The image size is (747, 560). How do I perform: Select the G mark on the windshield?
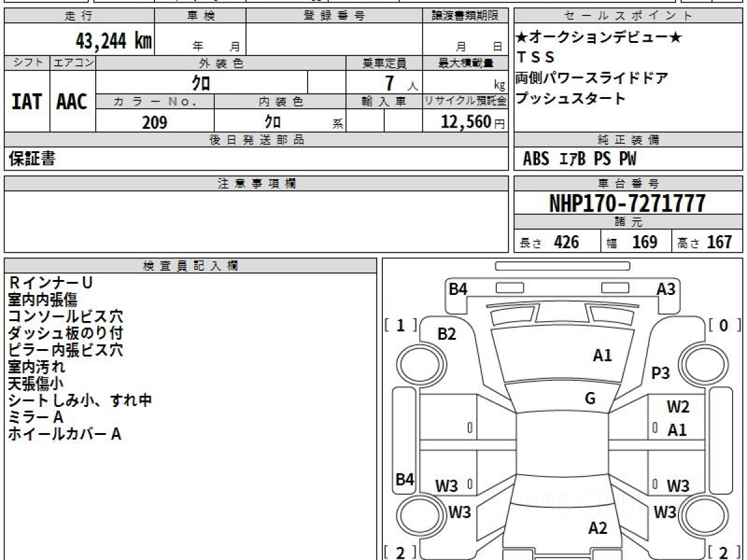pyautogui.click(x=590, y=399)
